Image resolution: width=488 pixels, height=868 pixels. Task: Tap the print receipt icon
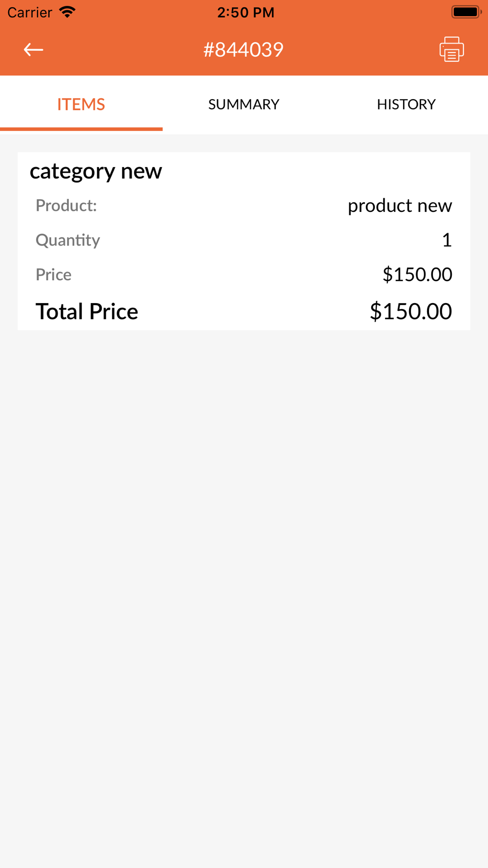coord(451,49)
